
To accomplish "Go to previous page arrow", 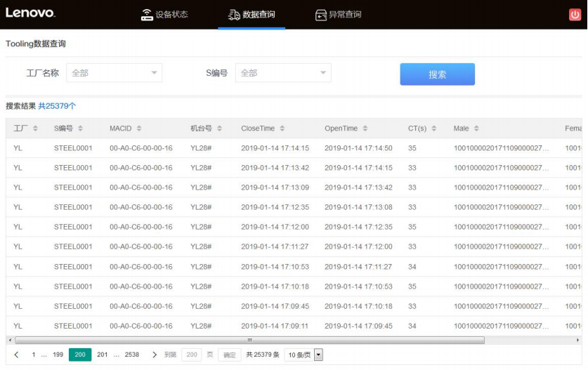I will (x=16, y=355).
